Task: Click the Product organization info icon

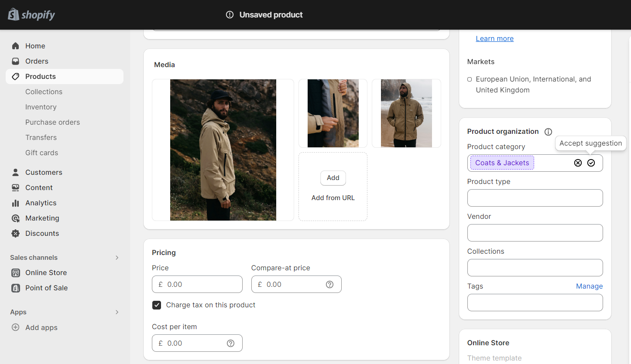Action: (548, 131)
